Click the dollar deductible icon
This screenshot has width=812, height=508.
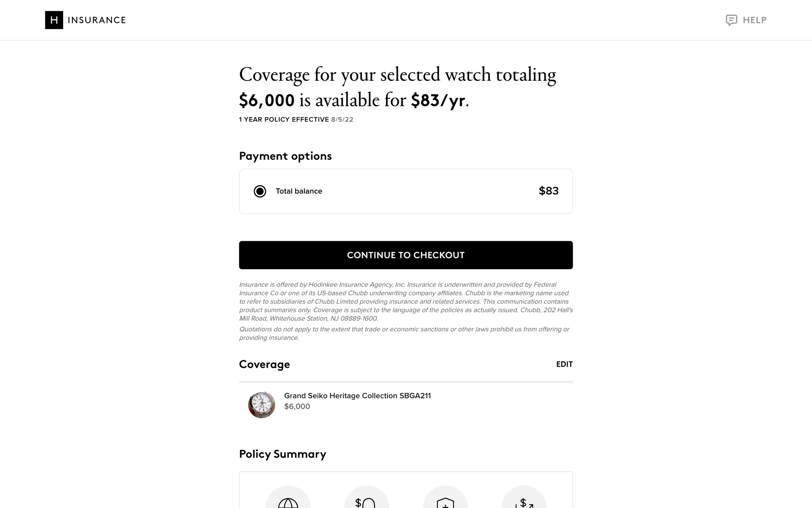[x=366, y=502]
